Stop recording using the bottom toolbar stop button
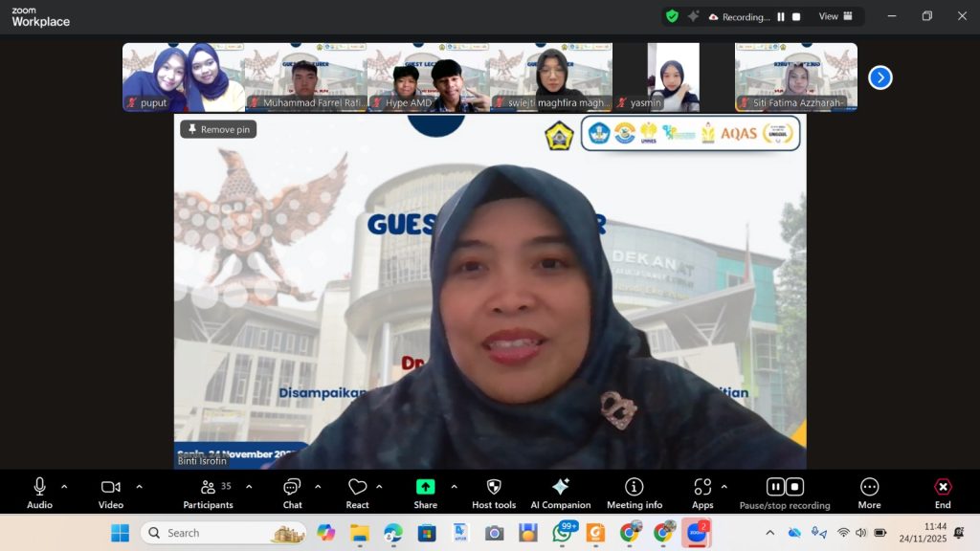This screenshot has width=980, height=551. point(794,487)
